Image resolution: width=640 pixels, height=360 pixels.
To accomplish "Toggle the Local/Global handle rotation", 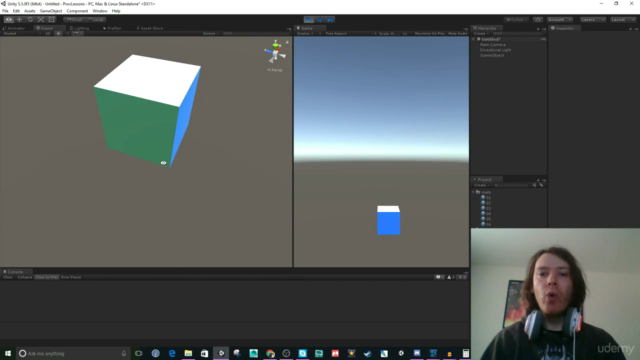I will pyautogui.click(x=96, y=20).
